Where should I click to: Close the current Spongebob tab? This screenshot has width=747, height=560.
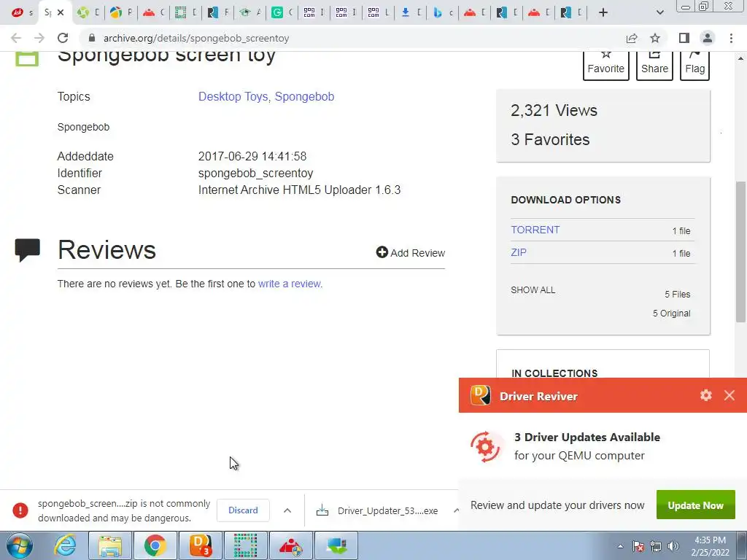point(61,12)
